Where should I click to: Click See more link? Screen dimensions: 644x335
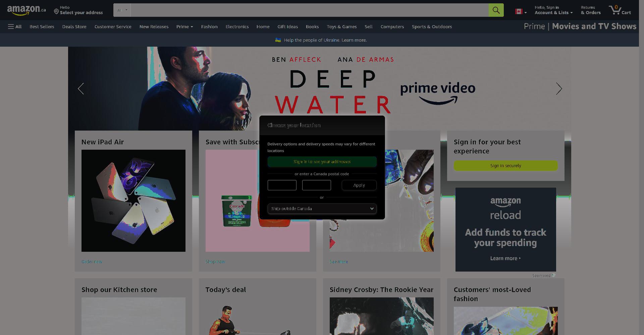tap(339, 261)
